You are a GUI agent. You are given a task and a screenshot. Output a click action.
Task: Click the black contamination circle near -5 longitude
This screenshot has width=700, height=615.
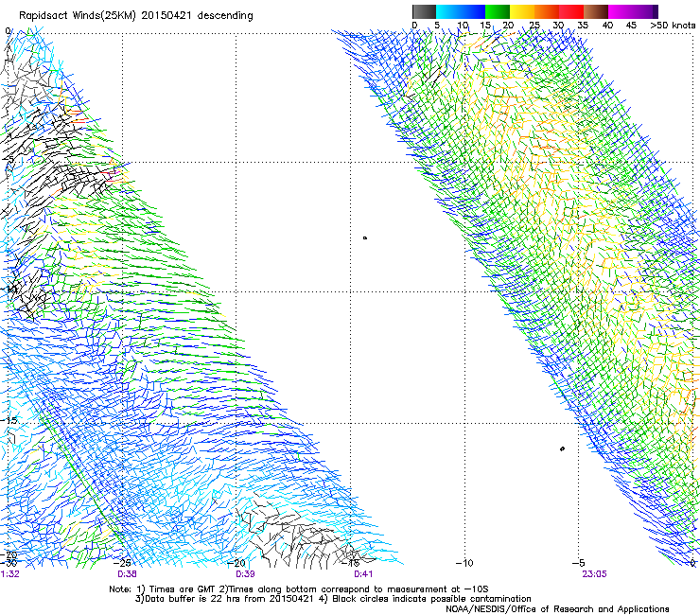[x=562, y=448]
